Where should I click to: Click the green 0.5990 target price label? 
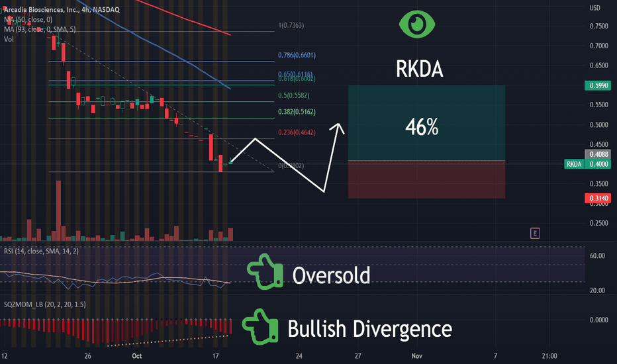(598, 85)
